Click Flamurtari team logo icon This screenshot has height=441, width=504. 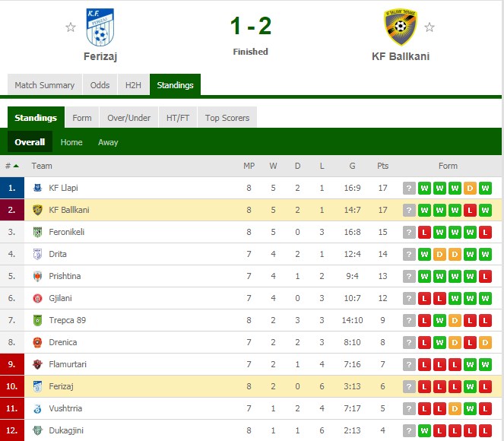point(37,364)
